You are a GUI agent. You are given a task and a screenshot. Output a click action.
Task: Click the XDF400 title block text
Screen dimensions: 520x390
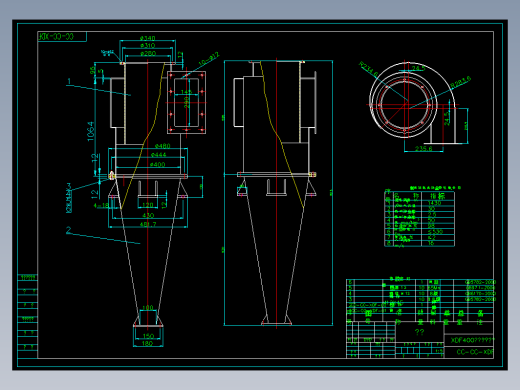[x=473, y=340]
